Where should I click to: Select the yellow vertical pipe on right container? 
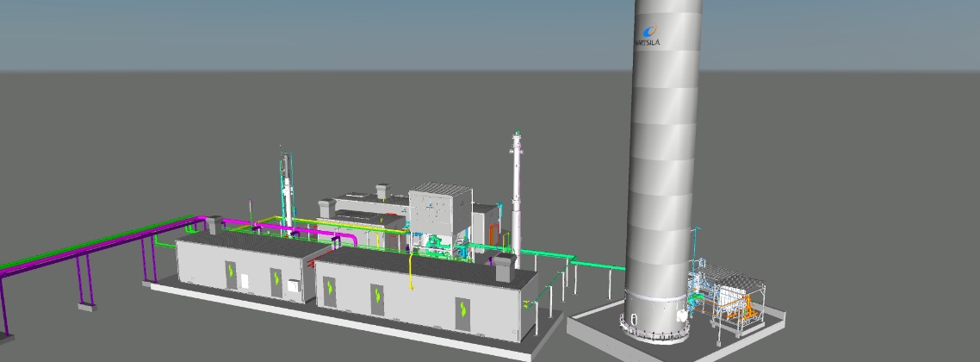[412, 278]
